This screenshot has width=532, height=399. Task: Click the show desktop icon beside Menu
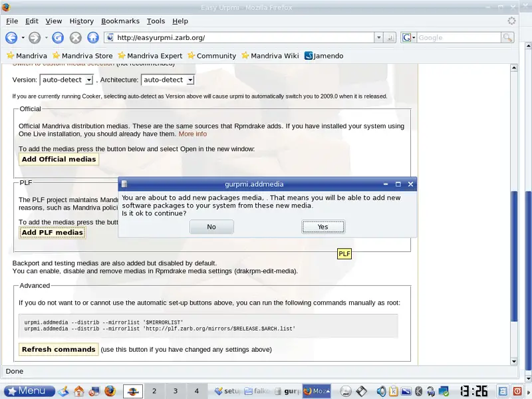coord(63,391)
